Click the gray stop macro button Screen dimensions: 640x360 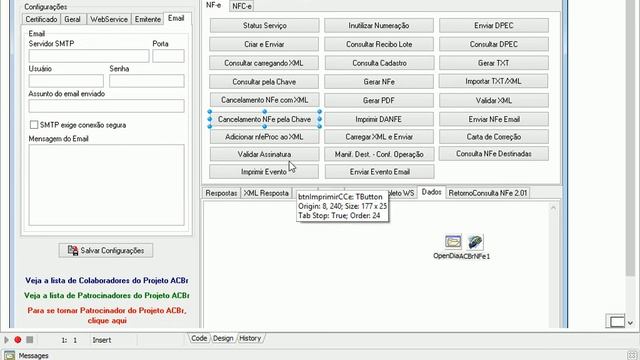click(29, 340)
